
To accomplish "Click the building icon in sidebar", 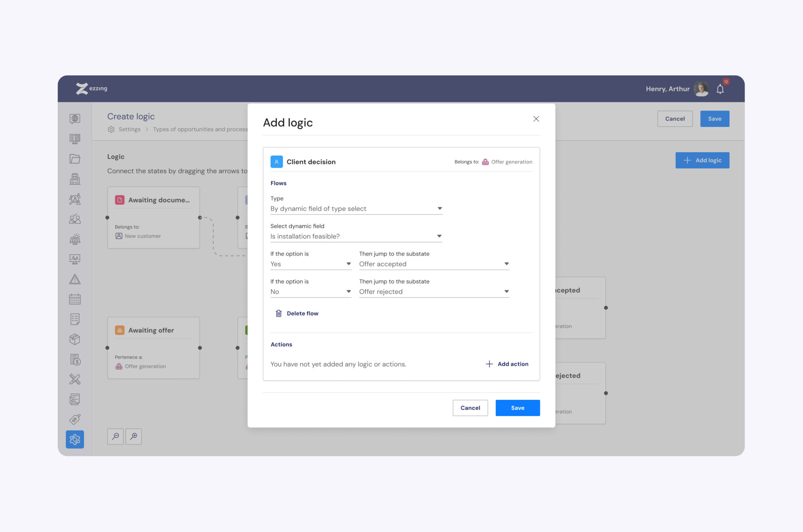I will tap(75, 179).
